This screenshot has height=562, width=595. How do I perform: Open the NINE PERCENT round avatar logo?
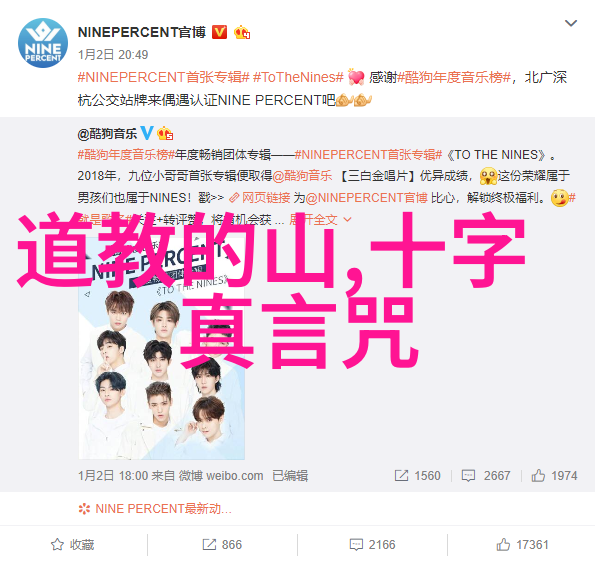click(43, 43)
